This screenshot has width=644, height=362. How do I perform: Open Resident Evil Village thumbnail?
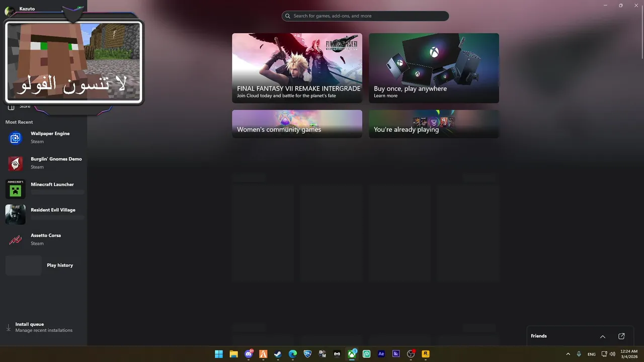point(16,215)
